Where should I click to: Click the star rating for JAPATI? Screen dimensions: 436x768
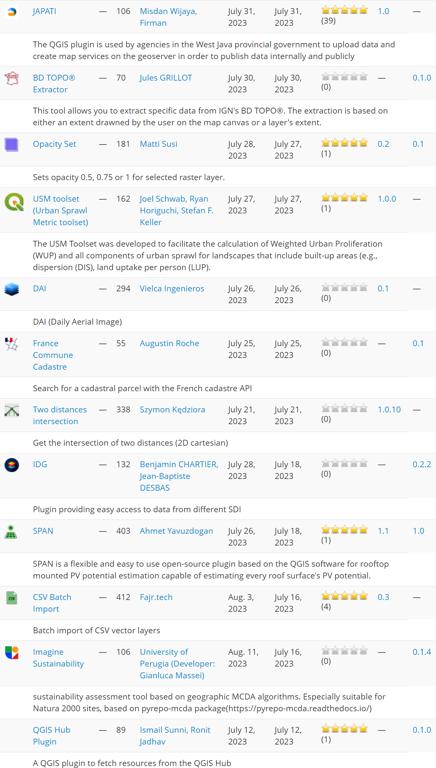[x=344, y=10]
